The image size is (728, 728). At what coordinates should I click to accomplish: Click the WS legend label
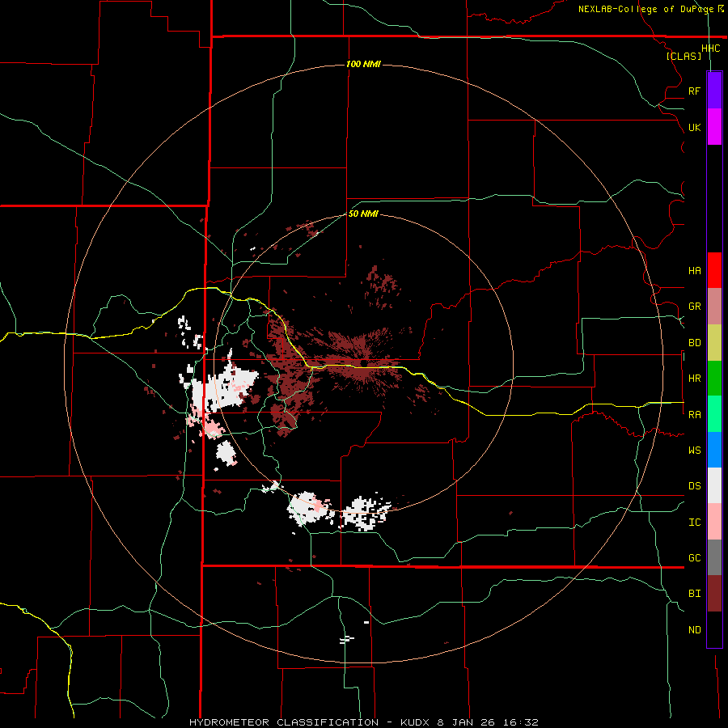694,451
